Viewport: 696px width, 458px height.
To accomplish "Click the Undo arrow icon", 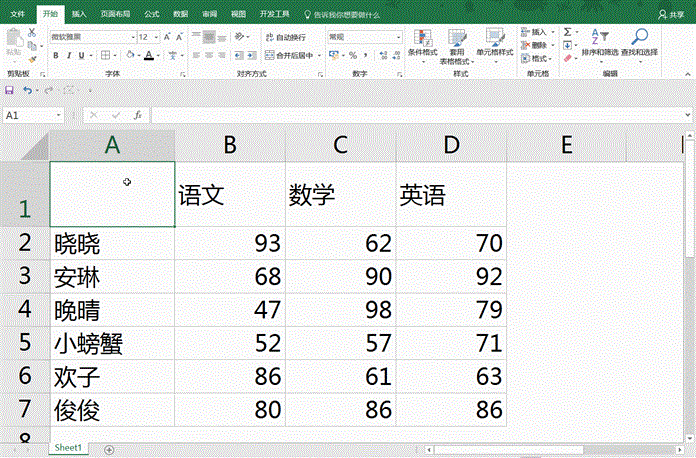I will point(29,90).
